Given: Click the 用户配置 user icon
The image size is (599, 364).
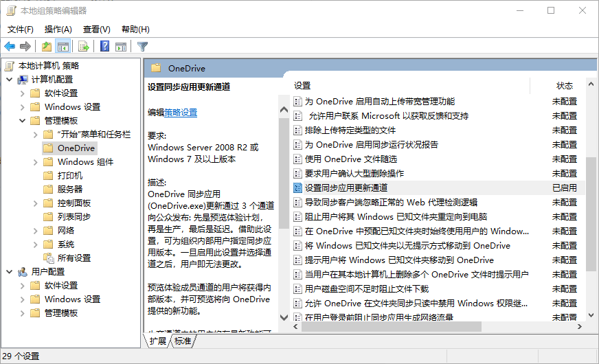Looking at the screenshot, I should (x=23, y=272).
